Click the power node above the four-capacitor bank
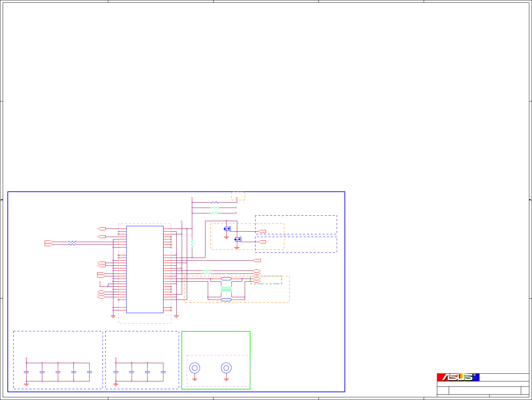532x400 pixels. point(116,358)
